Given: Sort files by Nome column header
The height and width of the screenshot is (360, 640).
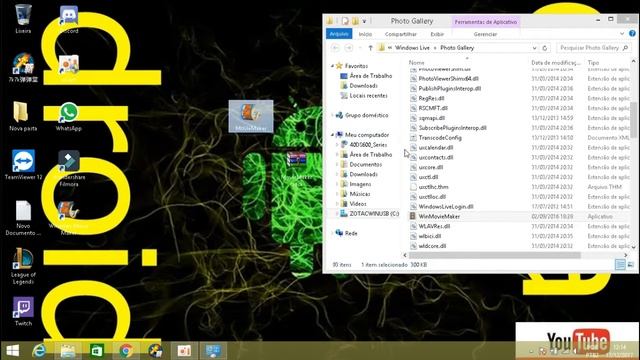Looking at the screenshot, I should [416, 62].
